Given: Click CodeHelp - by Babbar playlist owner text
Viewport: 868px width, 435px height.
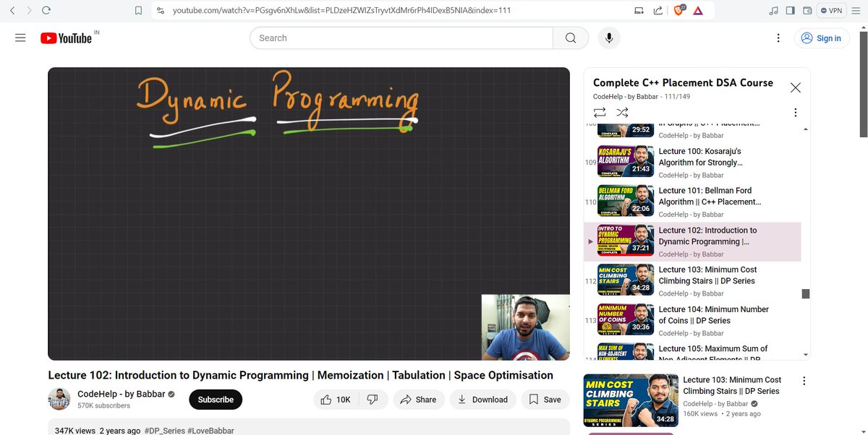Looking at the screenshot, I should coord(626,97).
